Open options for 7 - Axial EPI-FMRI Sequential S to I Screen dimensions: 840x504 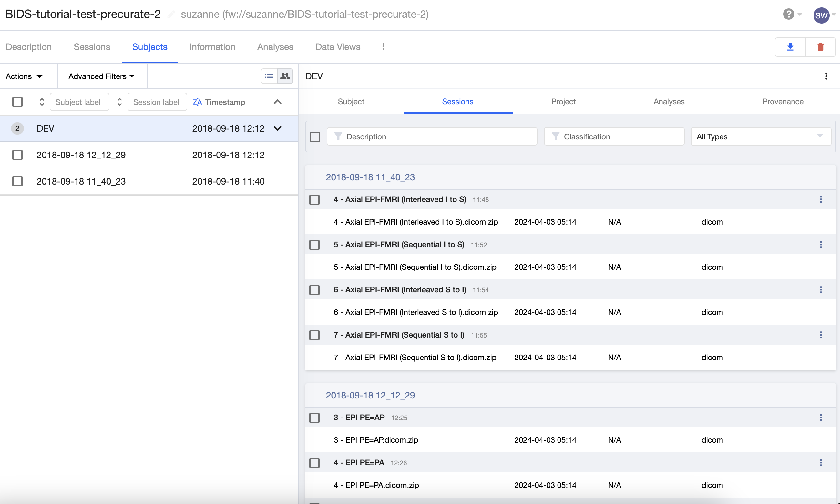[821, 335]
